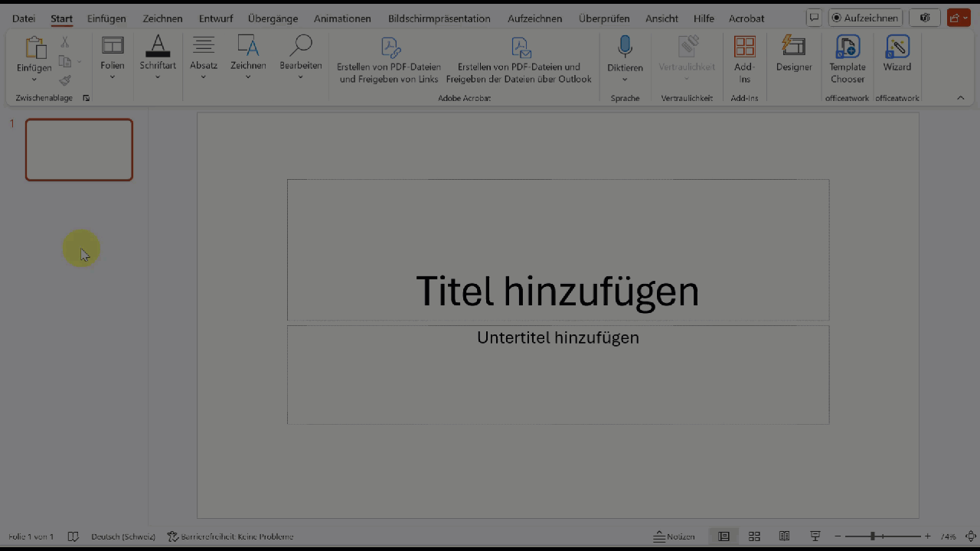Click the Barrierefreiheit status text
The image size is (980, 551).
pos(230,536)
